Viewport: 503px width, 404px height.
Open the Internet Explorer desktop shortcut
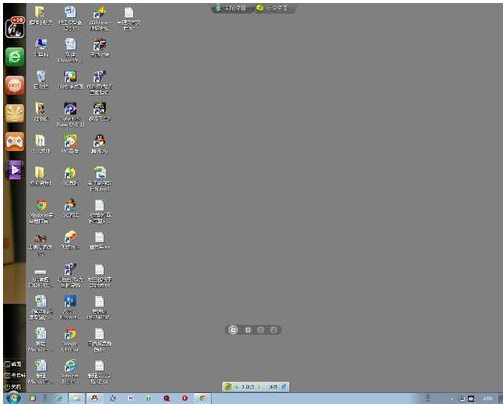[x=70, y=372]
